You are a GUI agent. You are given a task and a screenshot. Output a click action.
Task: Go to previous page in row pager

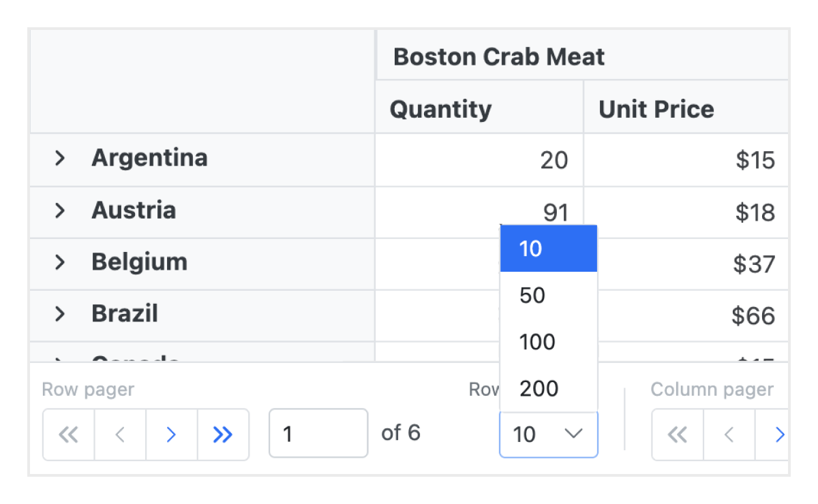[x=120, y=435]
